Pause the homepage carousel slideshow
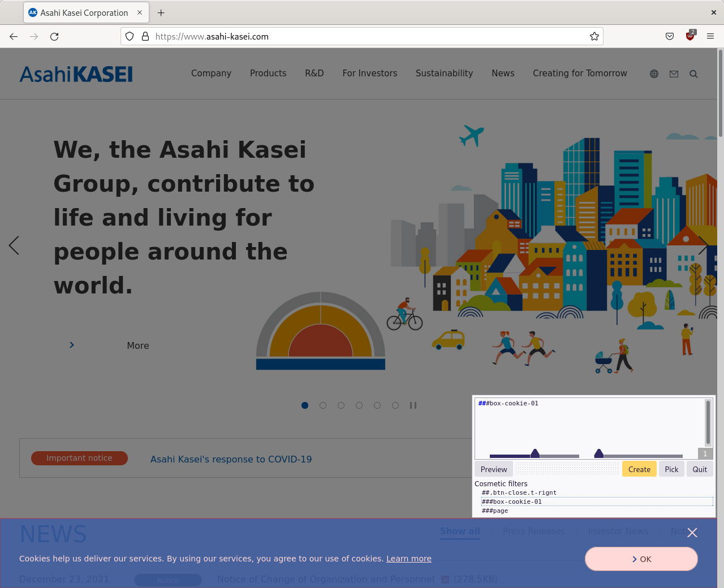 [413, 405]
